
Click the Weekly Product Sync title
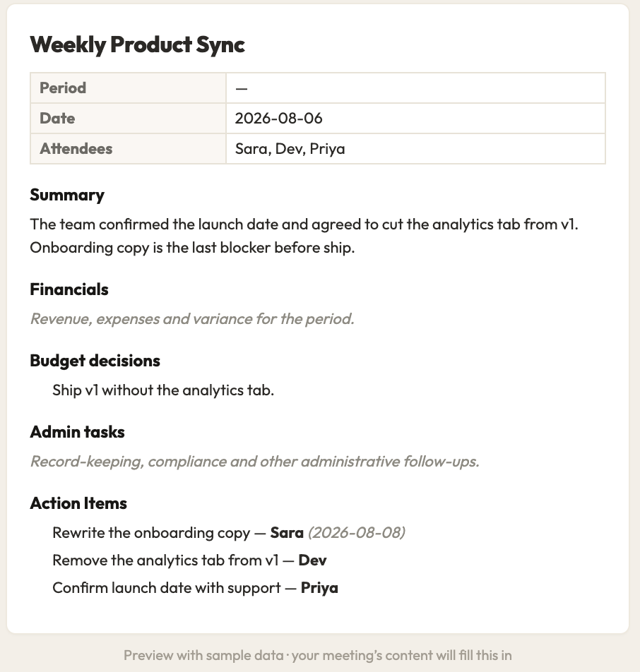pos(137,44)
